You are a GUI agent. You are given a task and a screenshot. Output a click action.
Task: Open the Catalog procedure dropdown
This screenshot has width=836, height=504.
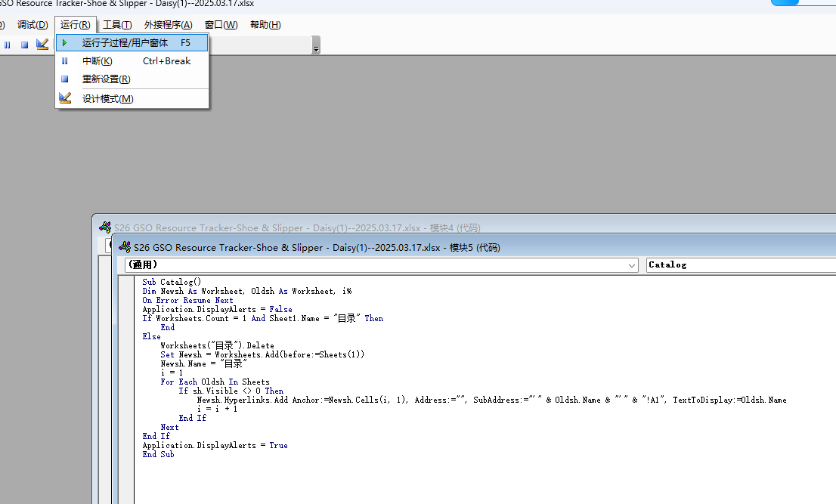point(741,264)
